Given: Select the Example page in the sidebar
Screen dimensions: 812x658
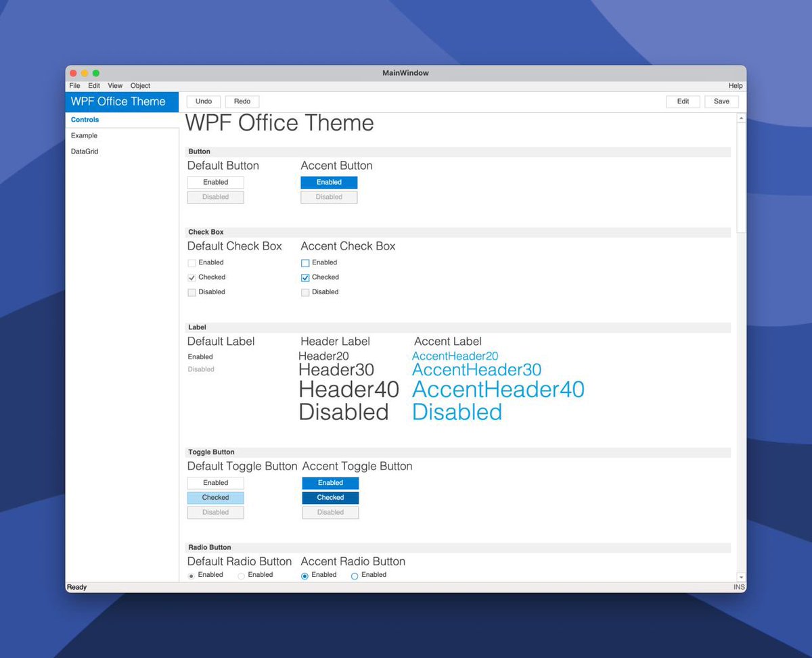Looking at the screenshot, I should coord(84,135).
